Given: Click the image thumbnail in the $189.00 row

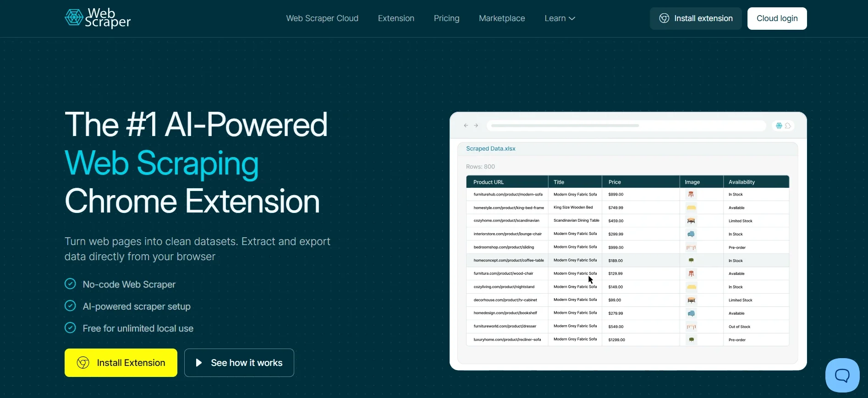Looking at the screenshot, I should [x=691, y=261].
